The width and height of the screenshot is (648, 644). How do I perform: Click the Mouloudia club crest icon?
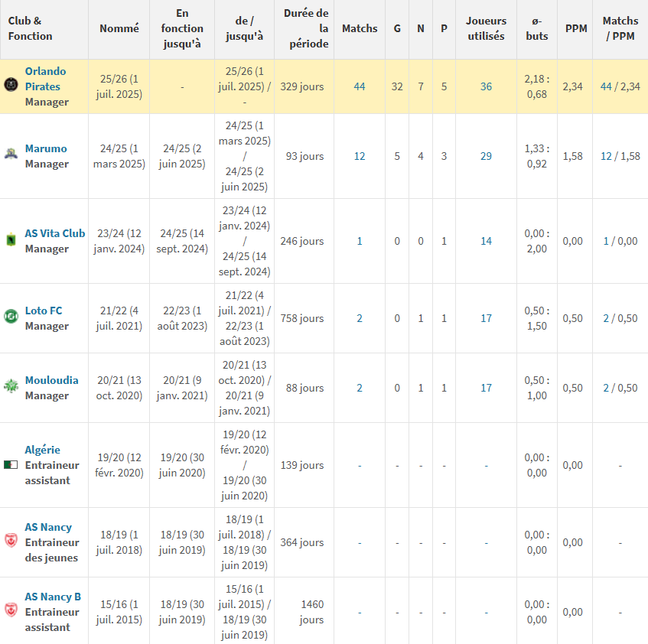tap(11, 385)
